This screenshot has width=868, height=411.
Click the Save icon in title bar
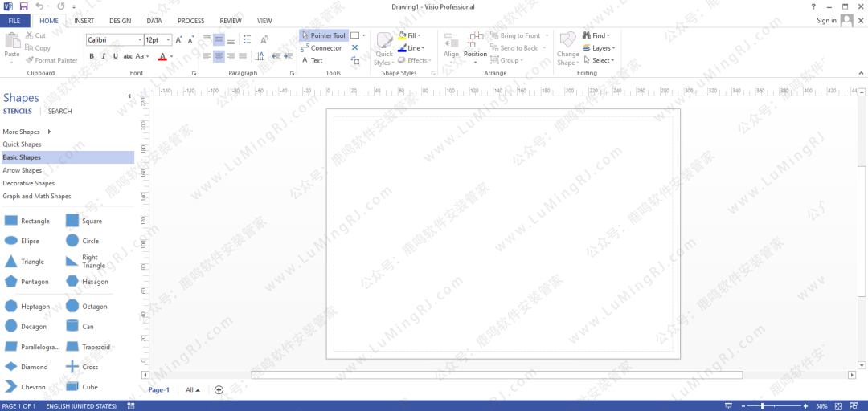click(23, 6)
